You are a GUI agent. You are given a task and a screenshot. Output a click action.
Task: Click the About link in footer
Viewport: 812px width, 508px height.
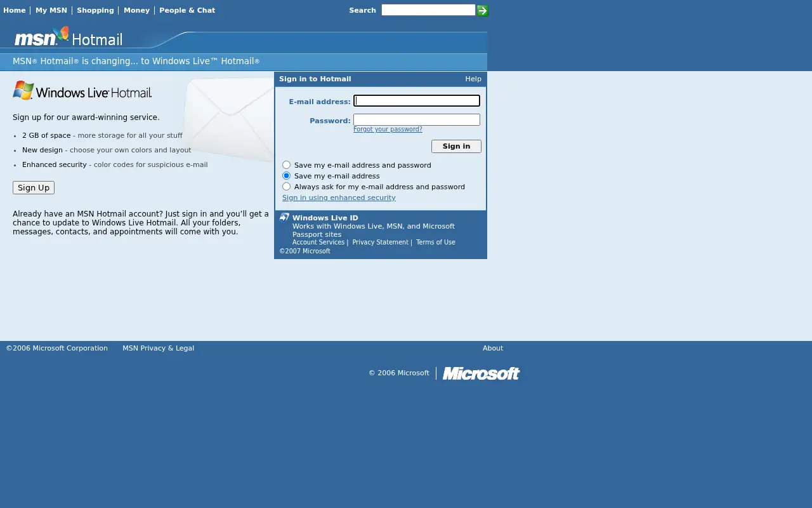point(493,348)
